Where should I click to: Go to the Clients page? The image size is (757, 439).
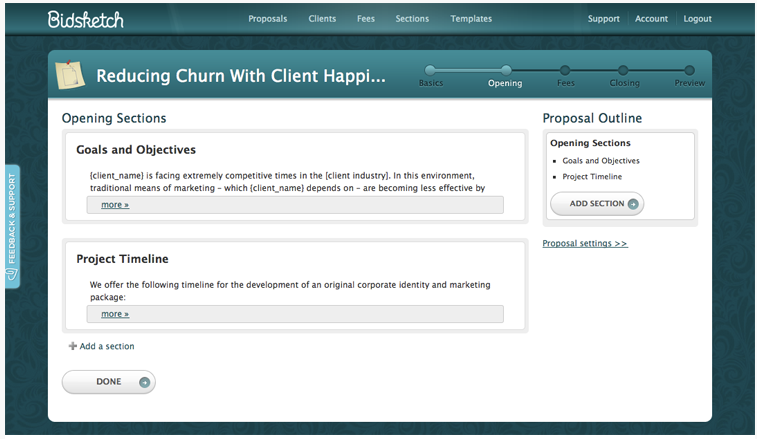(x=322, y=18)
